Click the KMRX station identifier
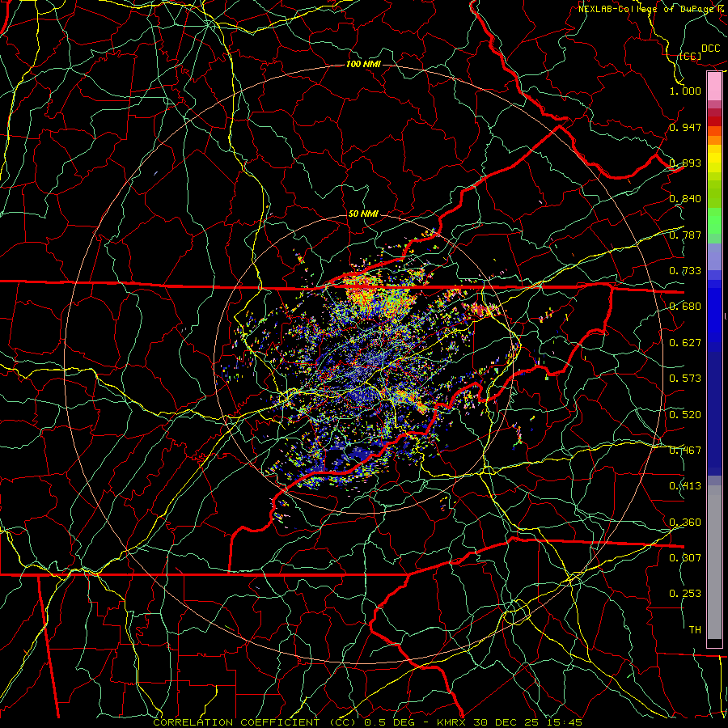This screenshot has width=728, height=728. click(x=451, y=722)
